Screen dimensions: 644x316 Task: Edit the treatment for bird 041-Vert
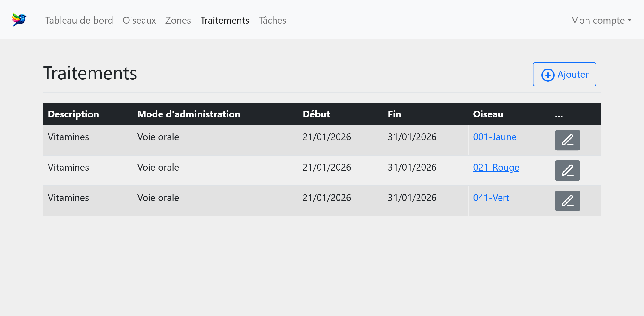pos(567,201)
